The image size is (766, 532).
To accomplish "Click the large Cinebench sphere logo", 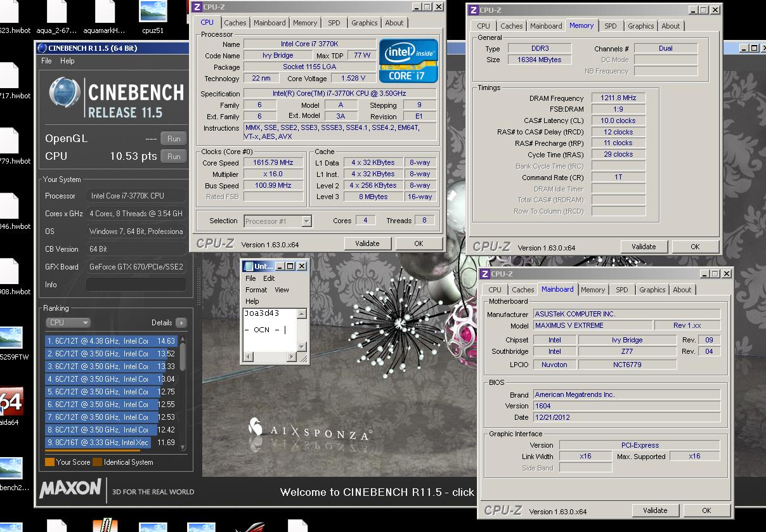I will point(64,93).
